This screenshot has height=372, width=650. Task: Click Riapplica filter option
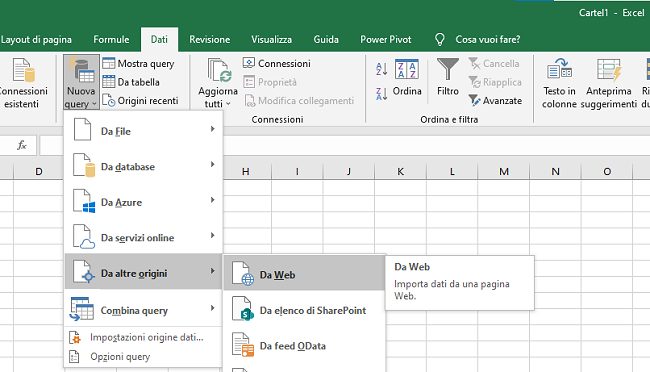click(495, 82)
